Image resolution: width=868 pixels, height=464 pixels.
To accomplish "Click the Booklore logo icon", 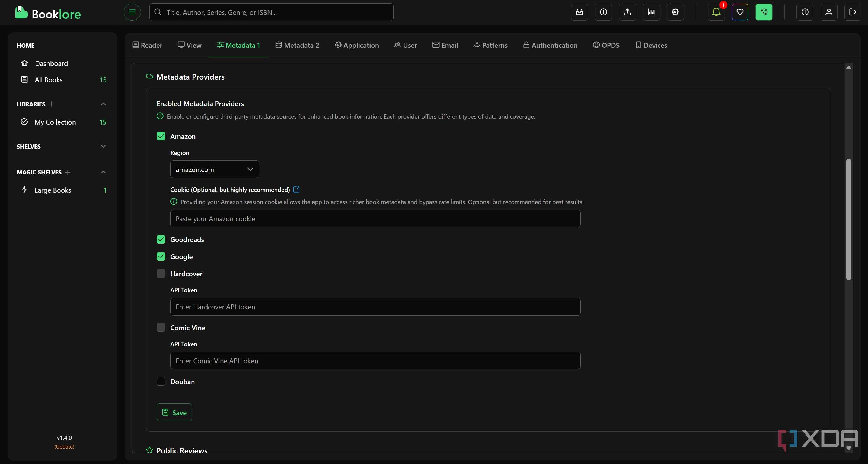I will click(x=21, y=12).
